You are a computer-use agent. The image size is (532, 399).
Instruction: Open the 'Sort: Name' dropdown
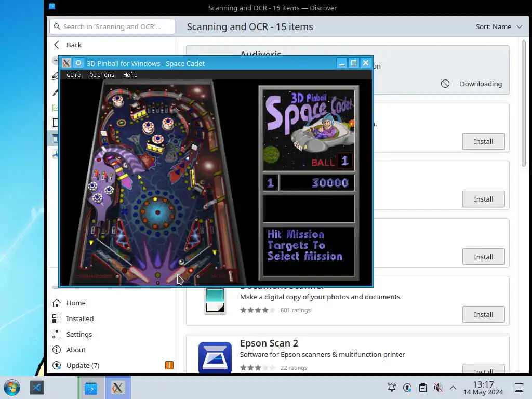coord(499,27)
